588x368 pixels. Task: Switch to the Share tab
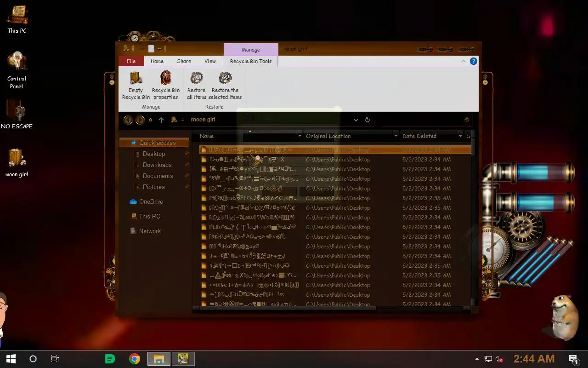click(184, 61)
